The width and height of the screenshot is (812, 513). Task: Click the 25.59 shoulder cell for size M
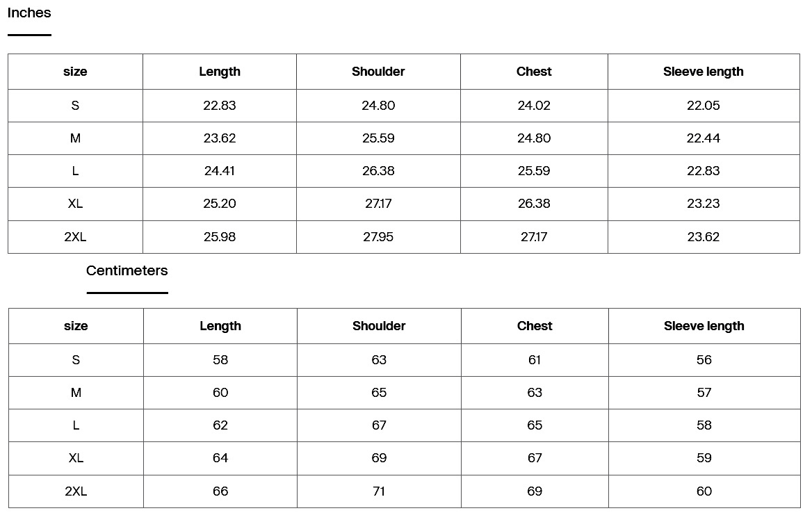click(378, 138)
